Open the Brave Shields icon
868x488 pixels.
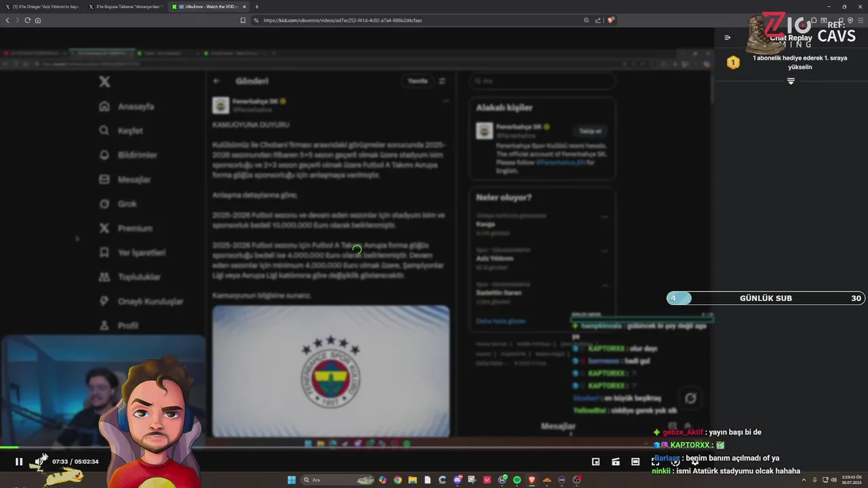[x=611, y=20]
